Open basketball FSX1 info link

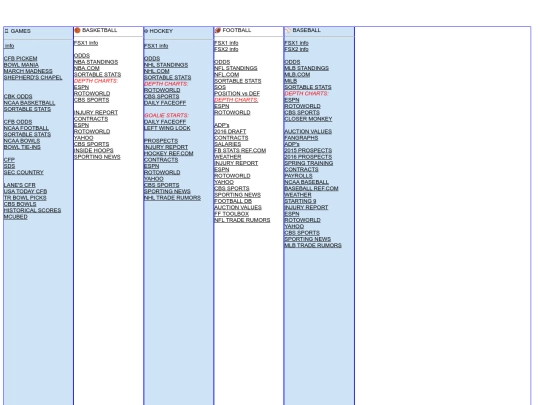(x=86, y=43)
